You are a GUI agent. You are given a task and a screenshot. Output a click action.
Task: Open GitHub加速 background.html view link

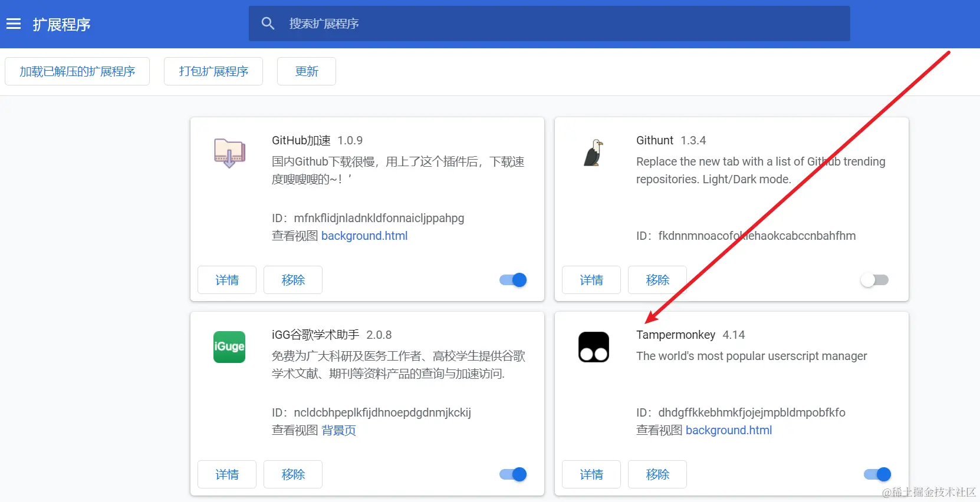[x=364, y=236]
